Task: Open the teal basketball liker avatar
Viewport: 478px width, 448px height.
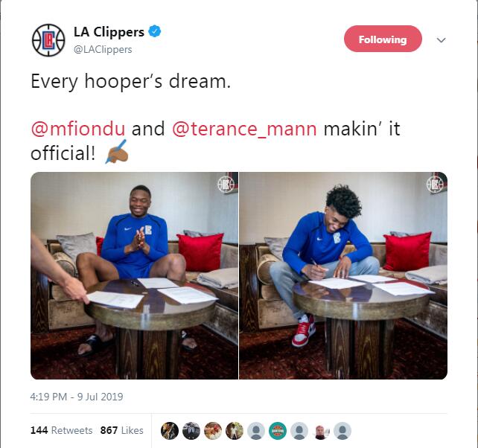Action: tap(278, 431)
